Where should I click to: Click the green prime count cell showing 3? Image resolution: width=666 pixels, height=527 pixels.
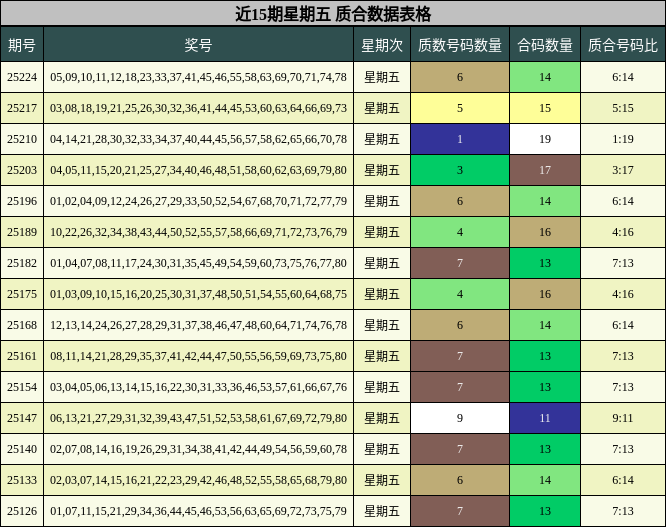click(460, 170)
